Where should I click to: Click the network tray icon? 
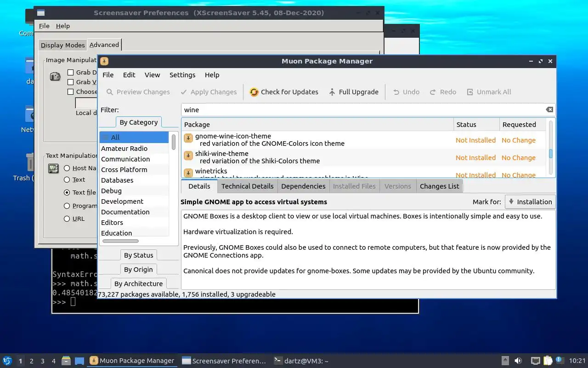pos(535,361)
